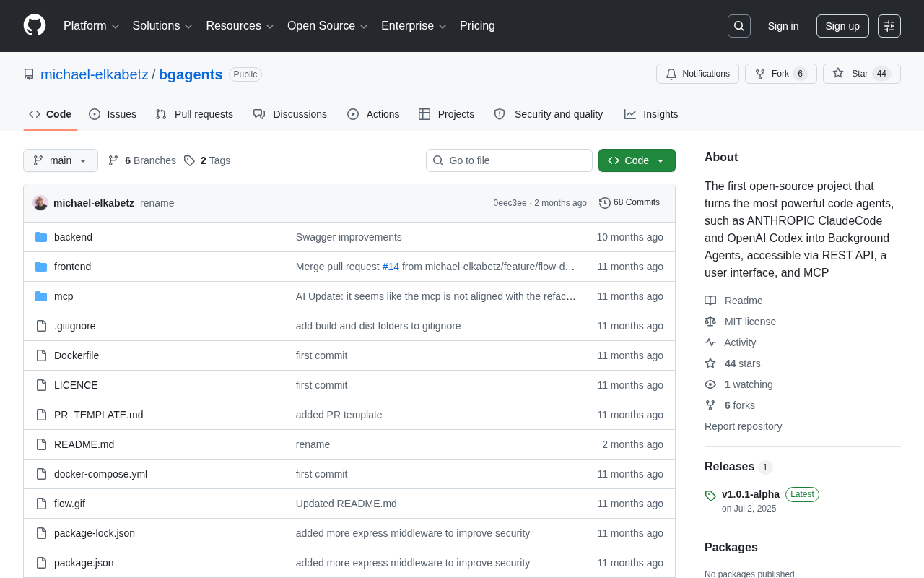Open the green Code dropdown button
The image size is (924, 578).
(637, 160)
